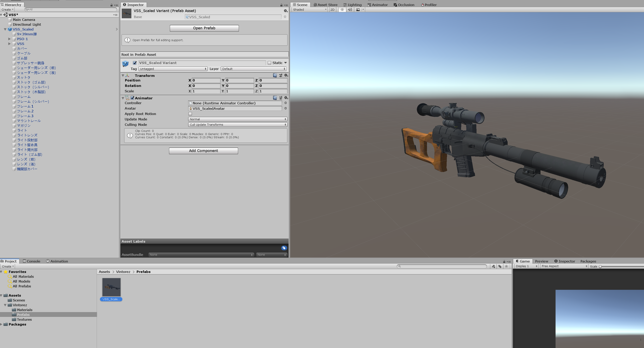The image size is (644, 348).
Task: Open the Culling Mode dropdown
Action: pyautogui.click(x=237, y=125)
